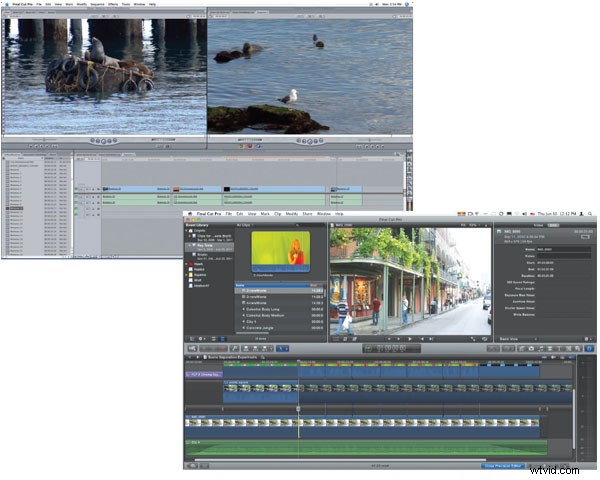Open the Share menu in front window
This screenshot has width=600, height=480.
308,214
